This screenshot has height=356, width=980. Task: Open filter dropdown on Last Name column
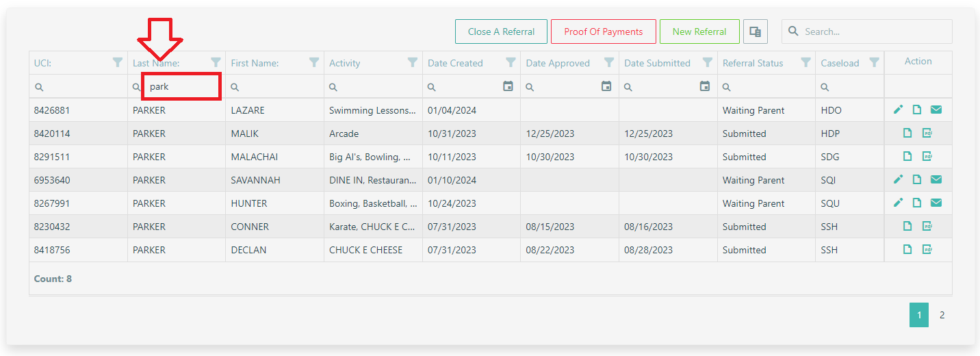point(216,62)
